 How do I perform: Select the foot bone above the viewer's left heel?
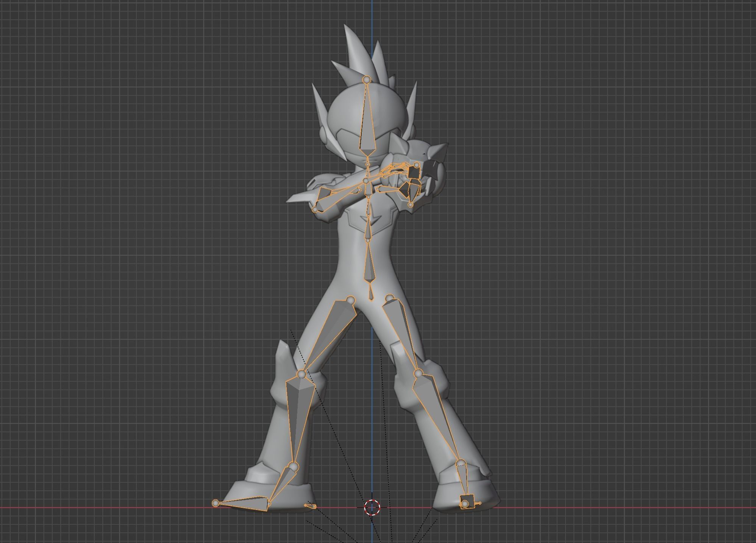[282, 485]
